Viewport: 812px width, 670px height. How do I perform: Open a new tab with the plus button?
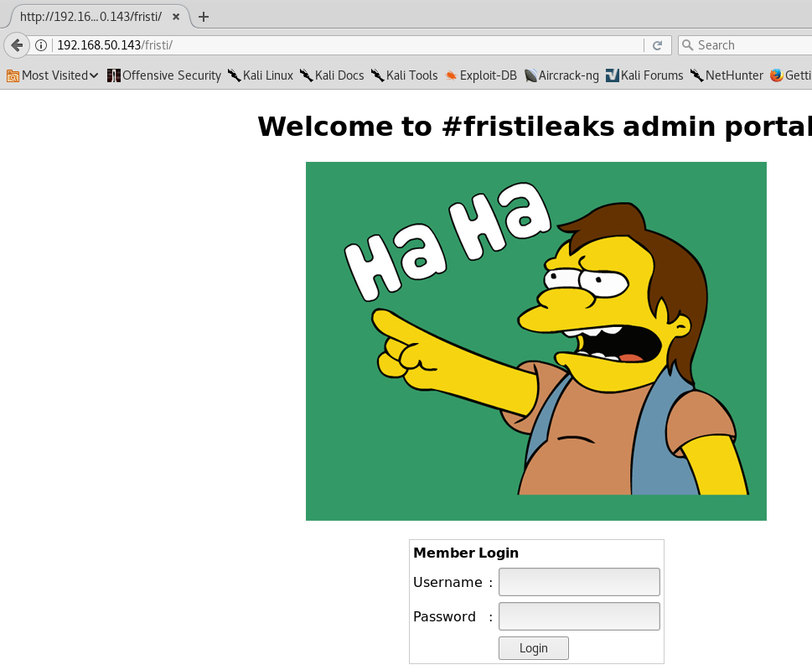click(204, 17)
